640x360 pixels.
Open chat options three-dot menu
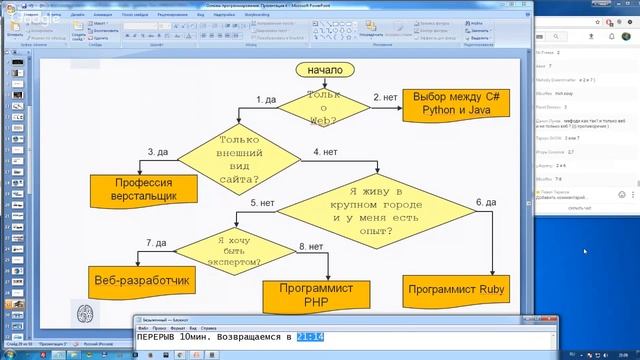point(633,194)
